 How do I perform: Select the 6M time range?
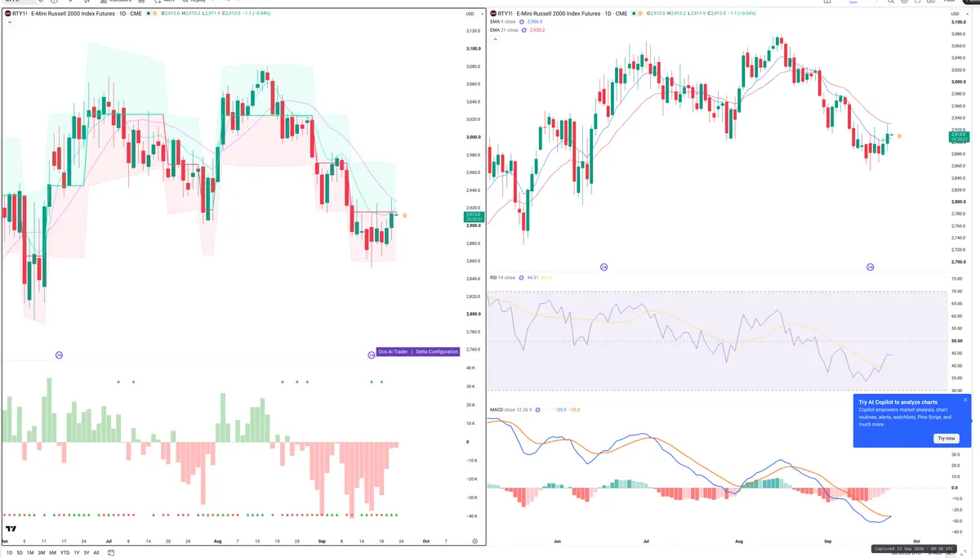52,552
